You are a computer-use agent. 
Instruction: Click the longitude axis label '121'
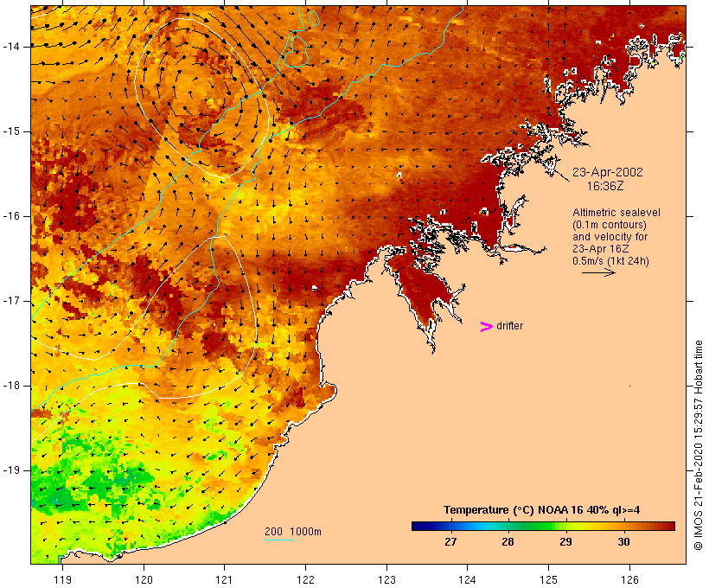[x=224, y=579]
